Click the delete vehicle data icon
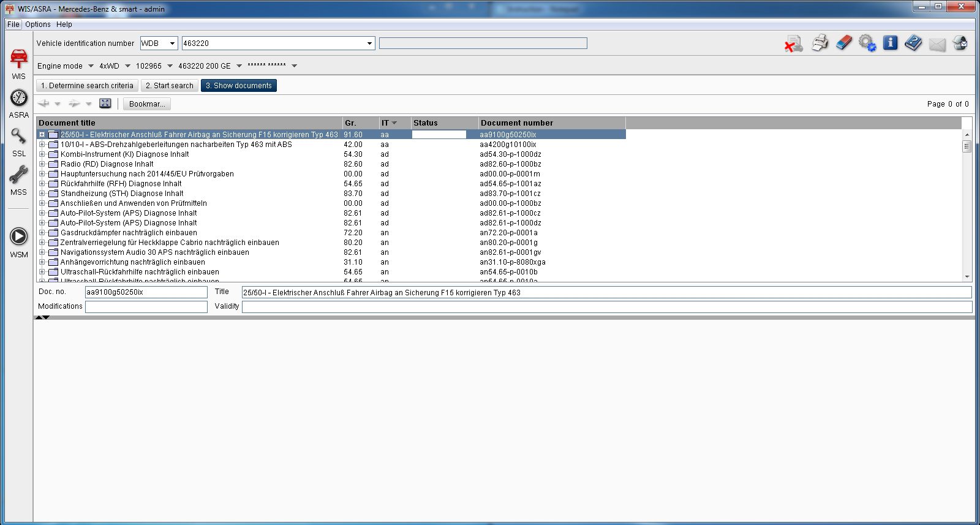Screen dimensions: 980x525 click(794, 43)
